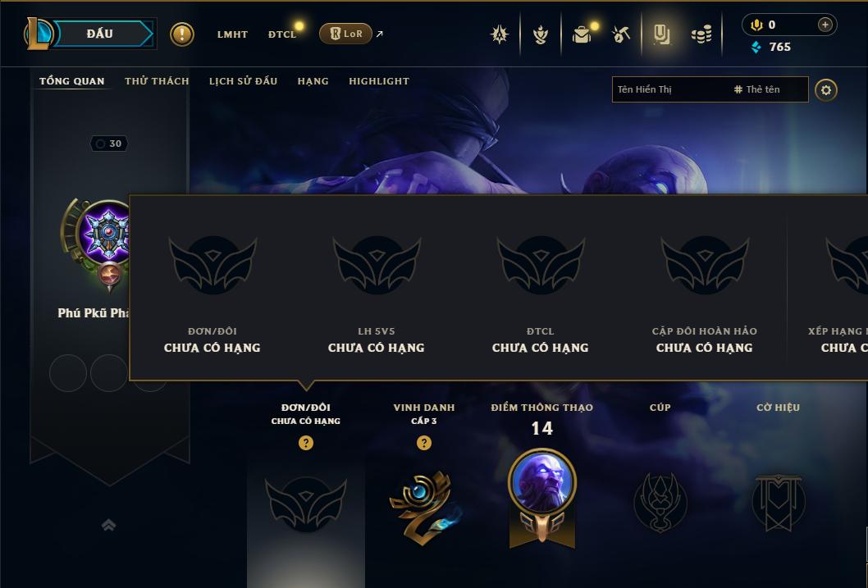Screen dimensions: 868x588
Task: Open the HẠNG tab
Action: [313, 81]
